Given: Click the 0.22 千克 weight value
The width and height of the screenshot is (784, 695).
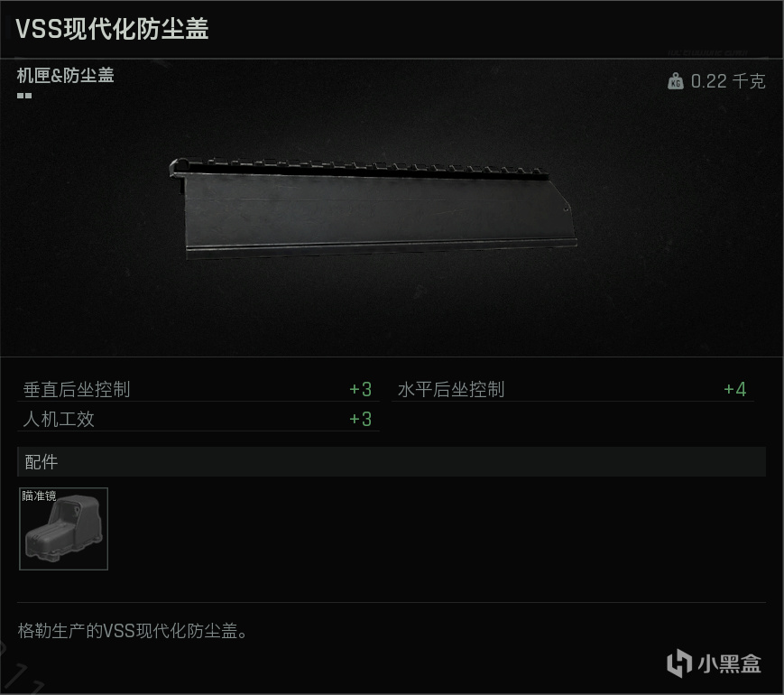Looking at the screenshot, I should (728, 81).
